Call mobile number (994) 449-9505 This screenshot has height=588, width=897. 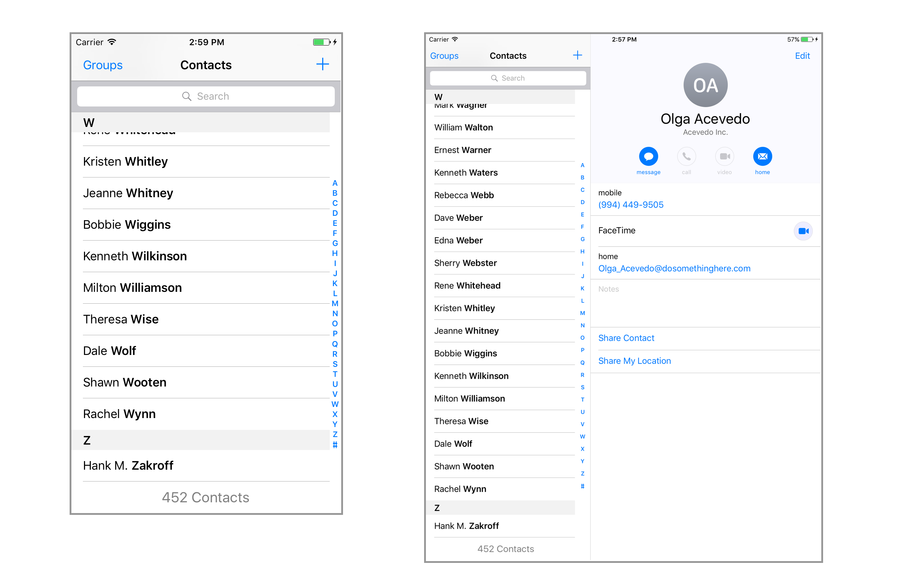point(631,204)
